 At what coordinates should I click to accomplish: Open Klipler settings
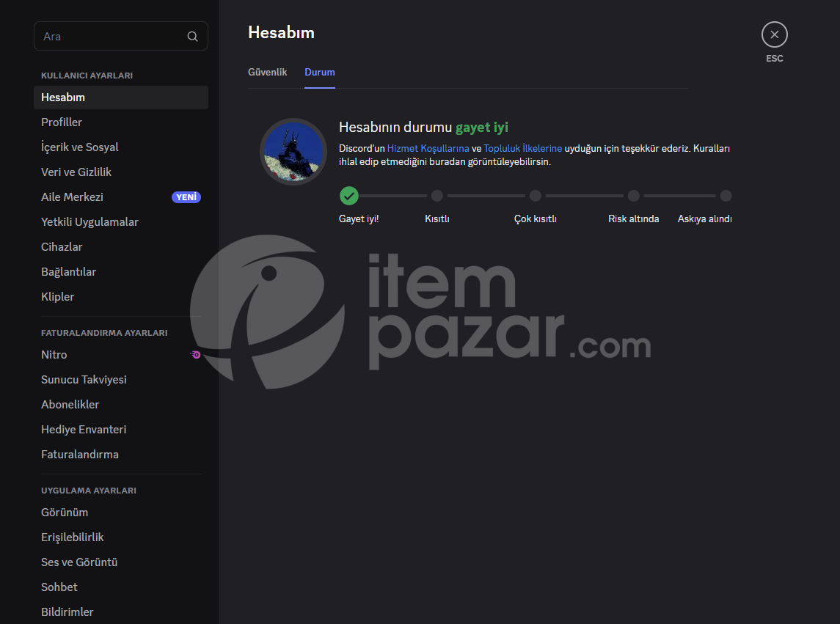(120, 297)
